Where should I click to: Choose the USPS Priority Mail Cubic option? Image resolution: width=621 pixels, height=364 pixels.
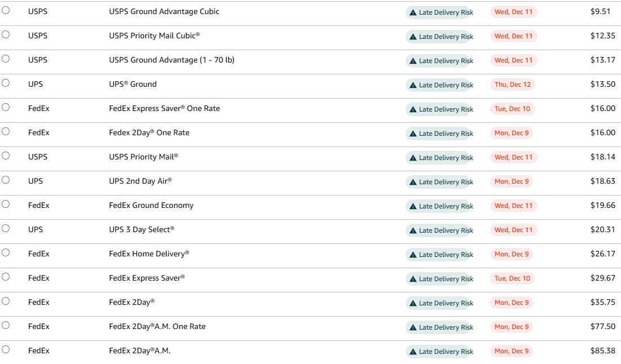6,34
